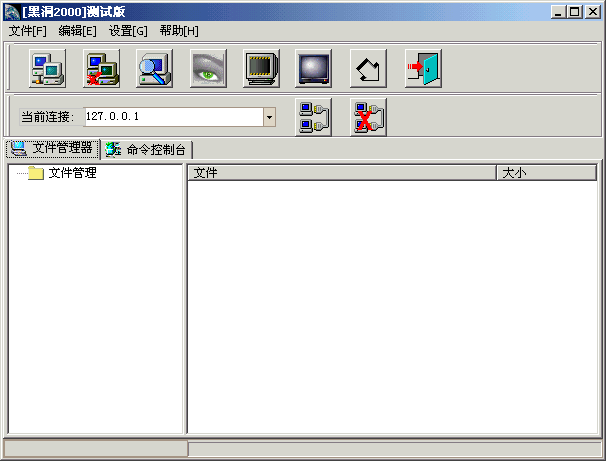This screenshot has width=606, height=461.
Task: Click into the 127.0.0.1 connection field
Action: 172,118
